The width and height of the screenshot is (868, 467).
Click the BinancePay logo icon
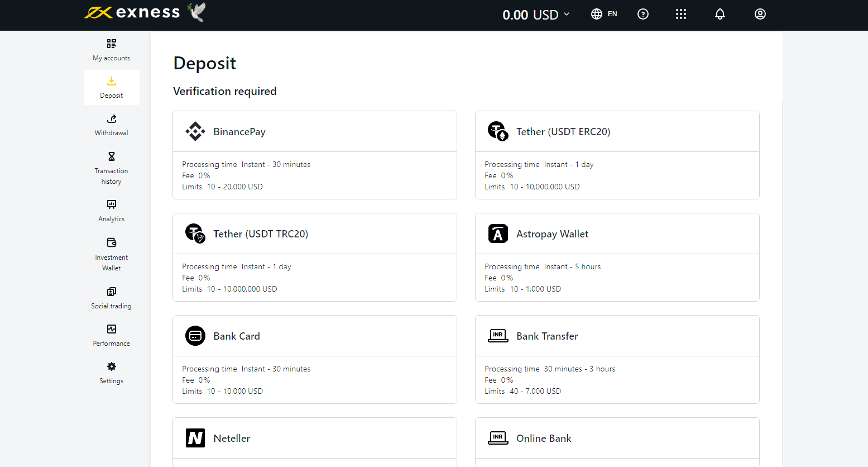pos(195,132)
